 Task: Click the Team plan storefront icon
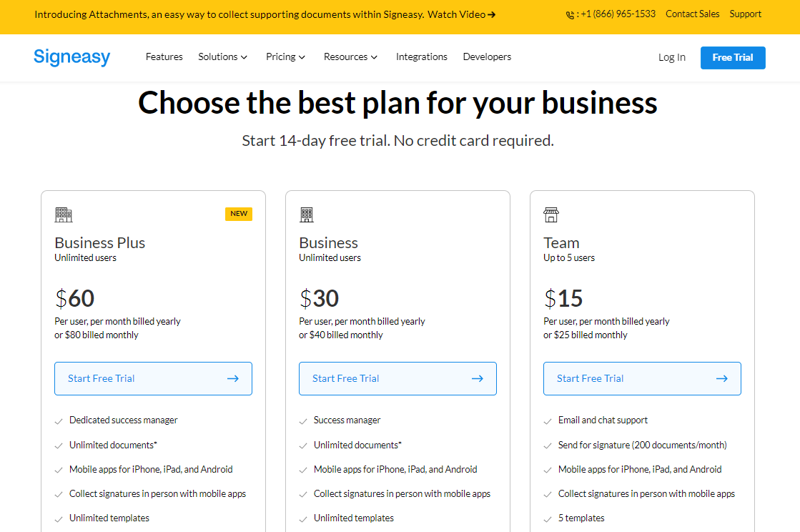click(551, 215)
